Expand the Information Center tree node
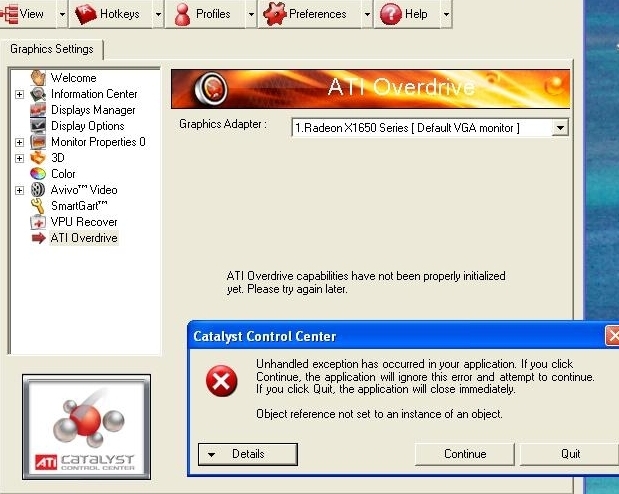 [x=19, y=94]
